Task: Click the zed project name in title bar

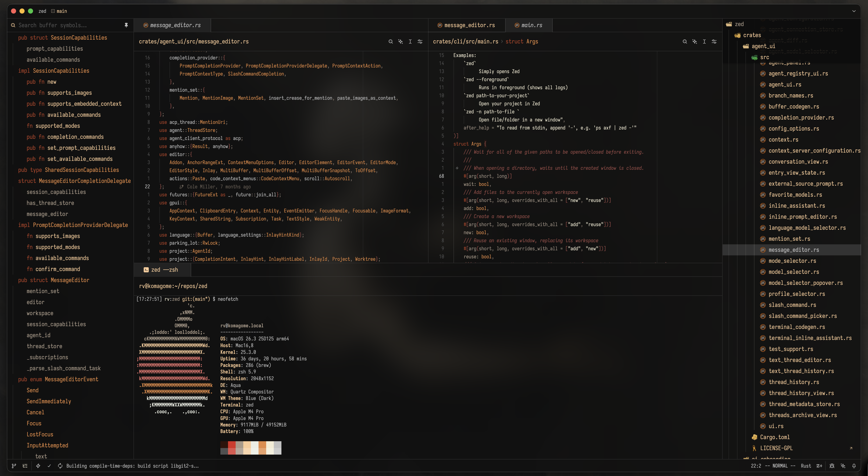Action: pyautogui.click(x=42, y=11)
